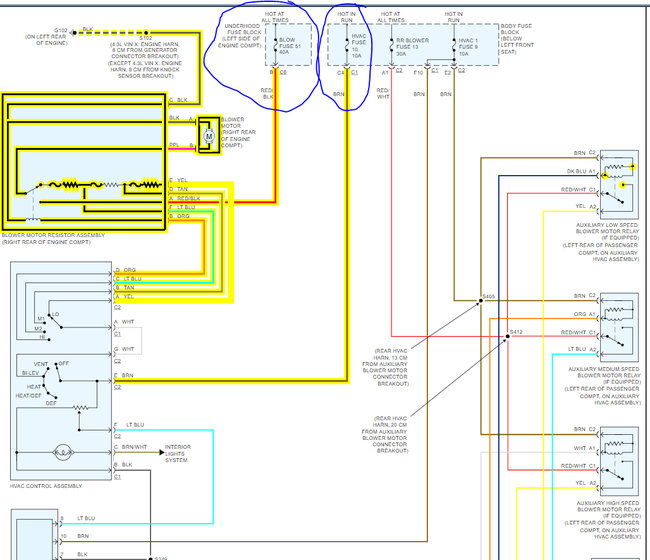This screenshot has height=560, width=650.
Task: Click the 8 LT BLU terminal at bottom left
Action: [78, 518]
